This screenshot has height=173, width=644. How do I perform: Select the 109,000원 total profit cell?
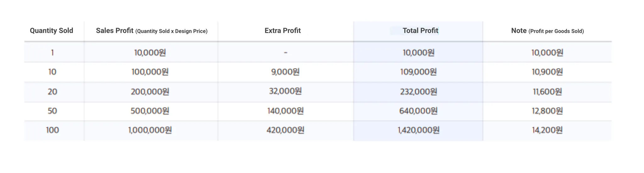tap(418, 72)
